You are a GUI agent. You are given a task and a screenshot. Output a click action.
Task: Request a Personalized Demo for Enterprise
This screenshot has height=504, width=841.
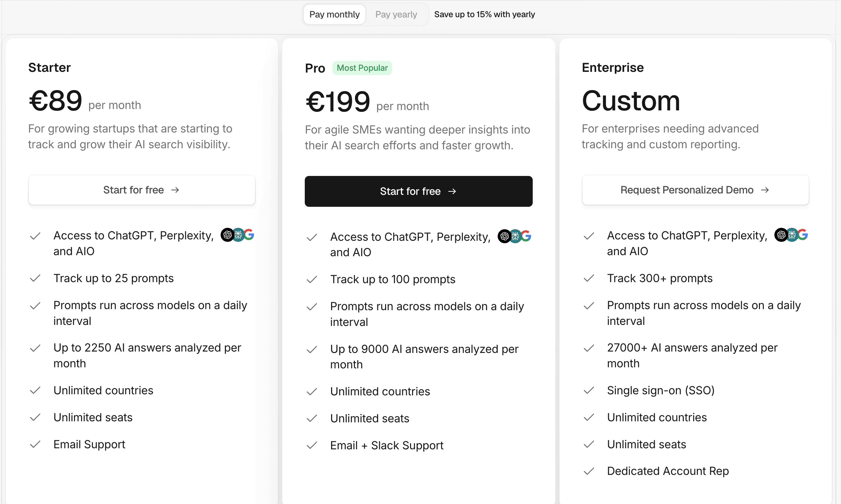point(695,190)
